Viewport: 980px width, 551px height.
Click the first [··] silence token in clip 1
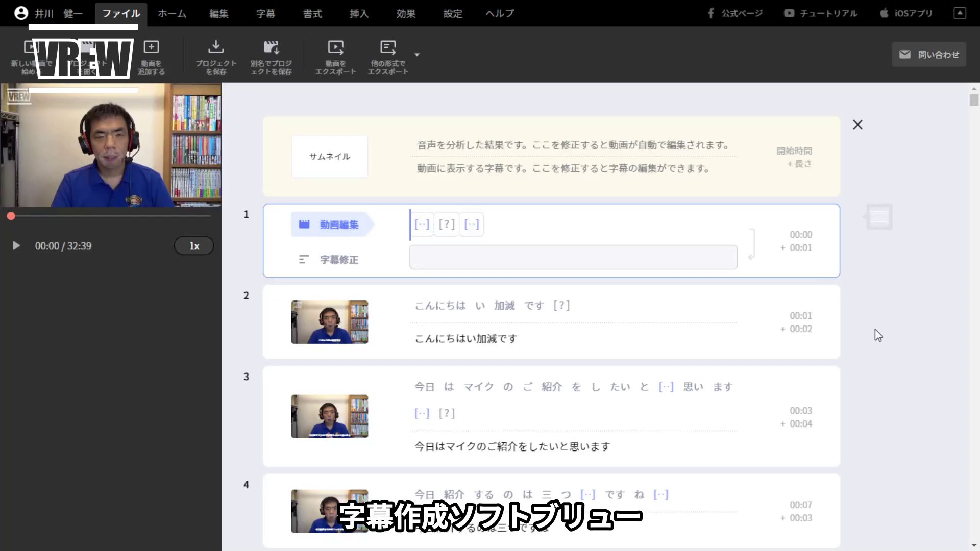pos(422,224)
